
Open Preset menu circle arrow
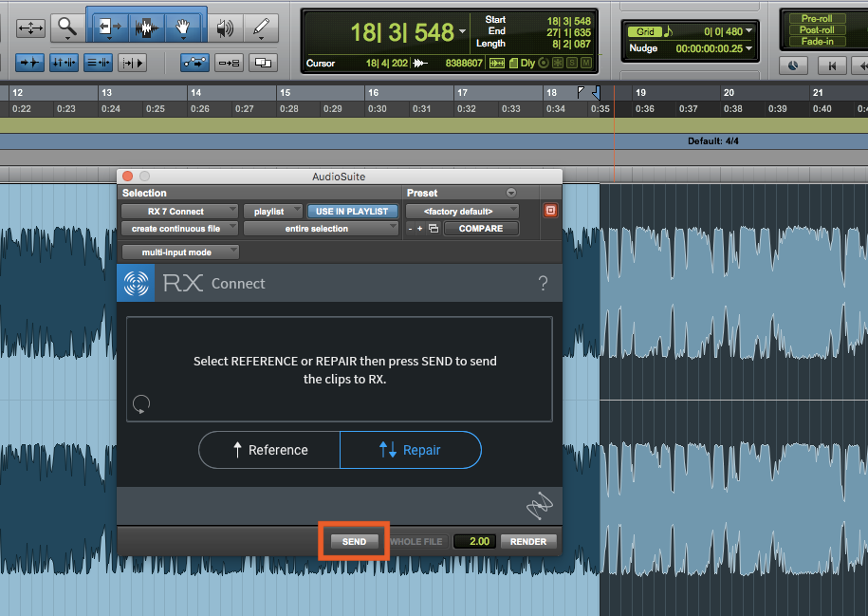point(511,193)
